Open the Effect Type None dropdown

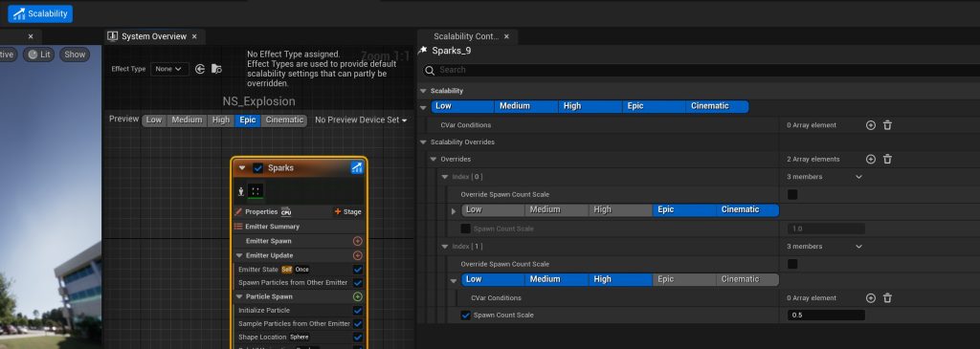pos(169,69)
